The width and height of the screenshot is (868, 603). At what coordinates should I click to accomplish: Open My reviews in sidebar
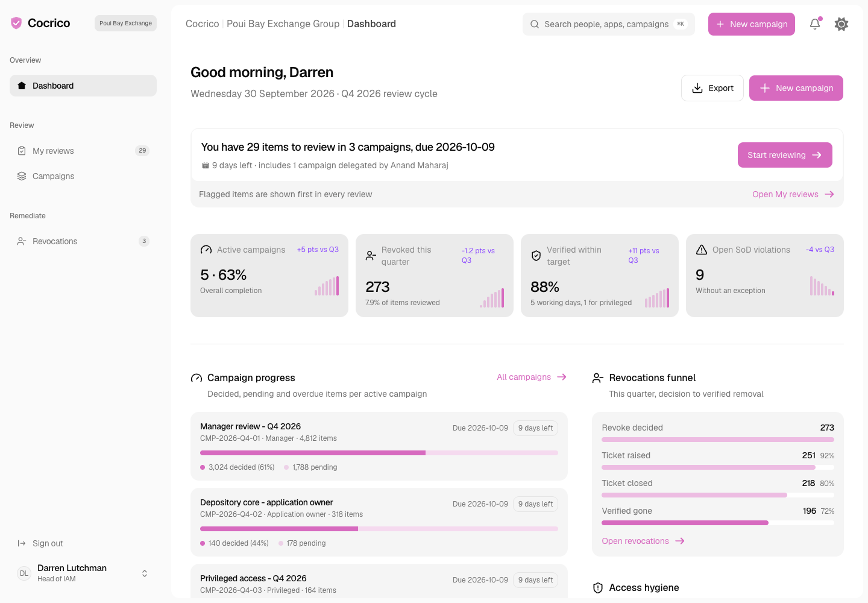click(83, 151)
